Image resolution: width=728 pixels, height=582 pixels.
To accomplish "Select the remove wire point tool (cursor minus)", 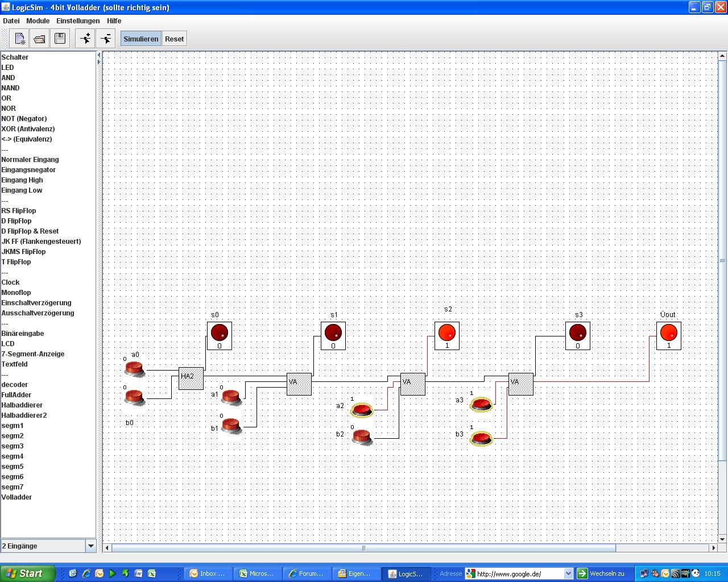I will coord(106,39).
